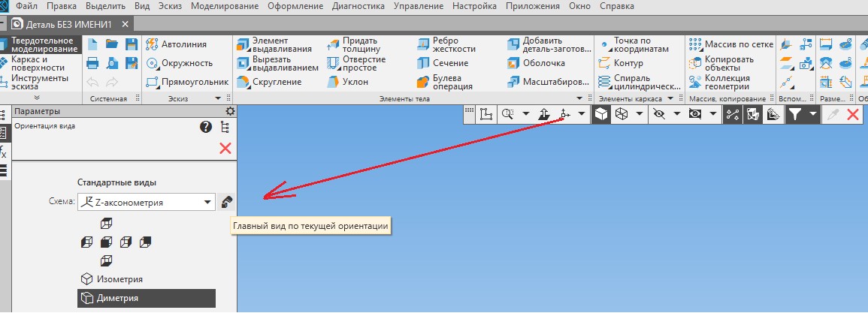Click the zoom window magnifier icon
Screen dimensions: 868x313
click(507, 115)
